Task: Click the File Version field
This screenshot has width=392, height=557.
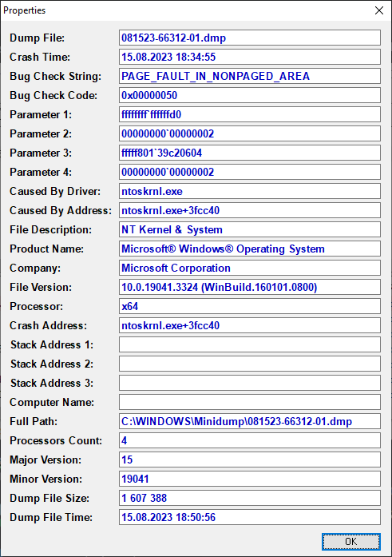Action: pos(250,287)
